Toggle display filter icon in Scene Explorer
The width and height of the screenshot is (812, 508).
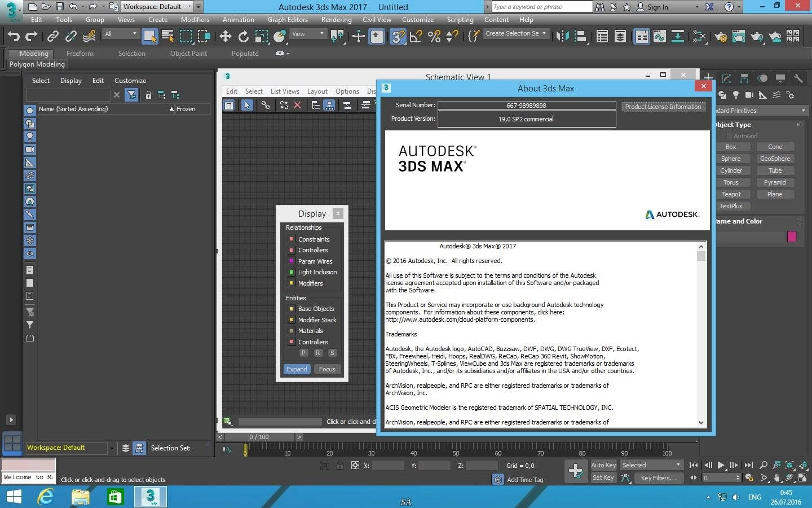131,95
